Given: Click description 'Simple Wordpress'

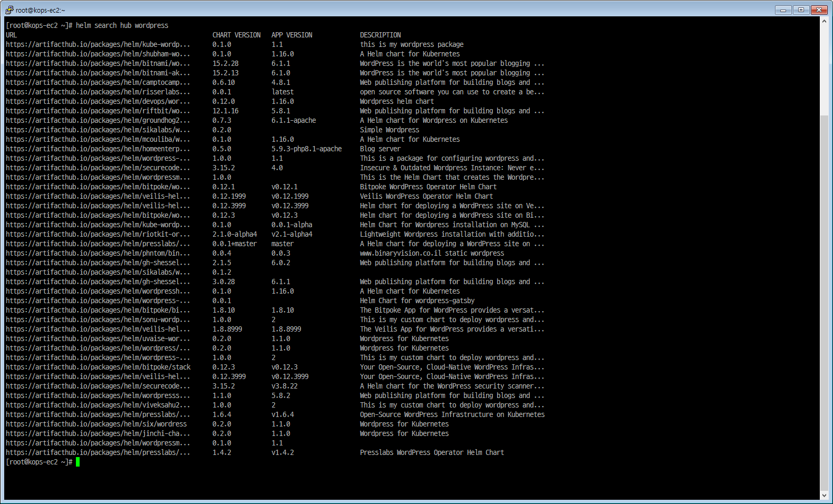Looking at the screenshot, I should 390,130.
